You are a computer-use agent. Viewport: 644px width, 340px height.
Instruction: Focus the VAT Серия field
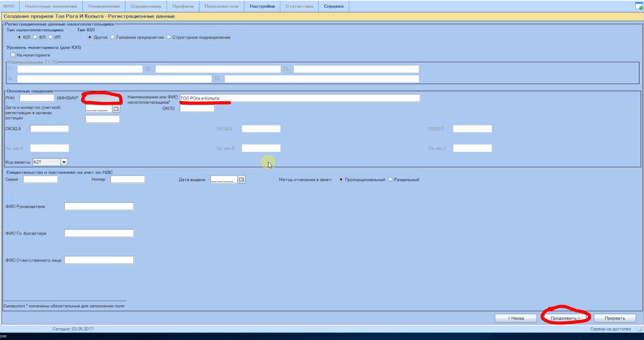(x=40, y=179)
